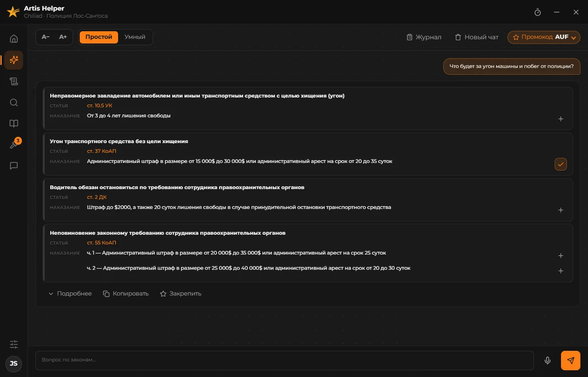The image size is (588, 377).
Task: Open the book reference section in the sidebar
Action: click(14, 124)
